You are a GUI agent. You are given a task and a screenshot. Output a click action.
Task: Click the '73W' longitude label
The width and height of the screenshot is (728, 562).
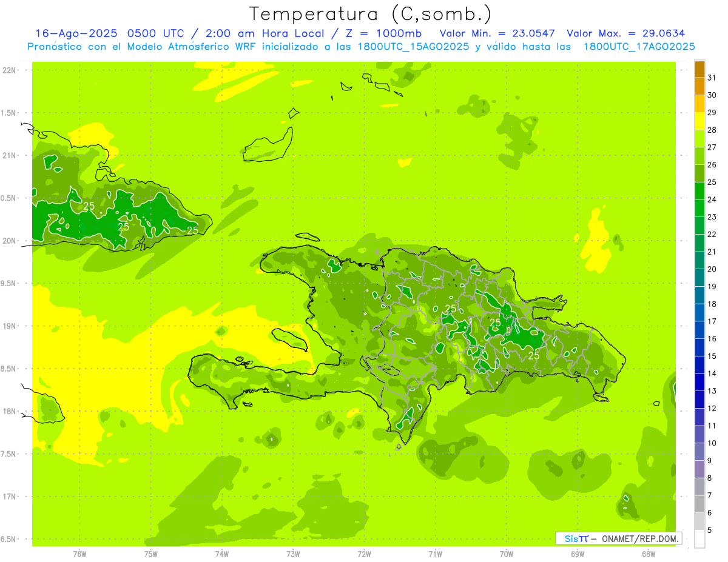pyautogui.click(x=293, y=554)
